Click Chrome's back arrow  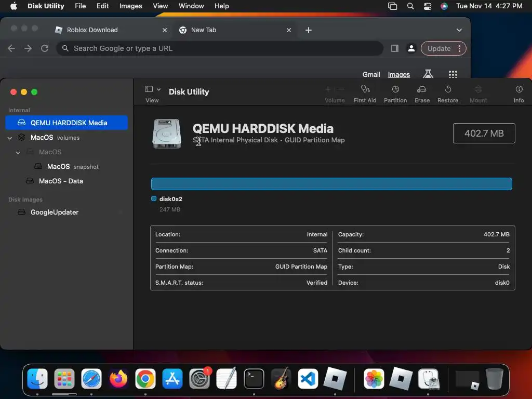[x=11, y=48]
